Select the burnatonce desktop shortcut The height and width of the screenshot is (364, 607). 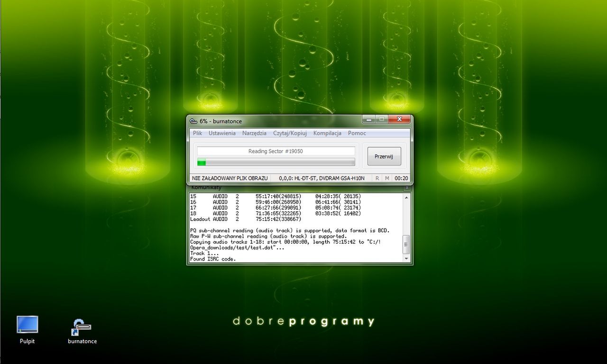(x=82, y=331)
